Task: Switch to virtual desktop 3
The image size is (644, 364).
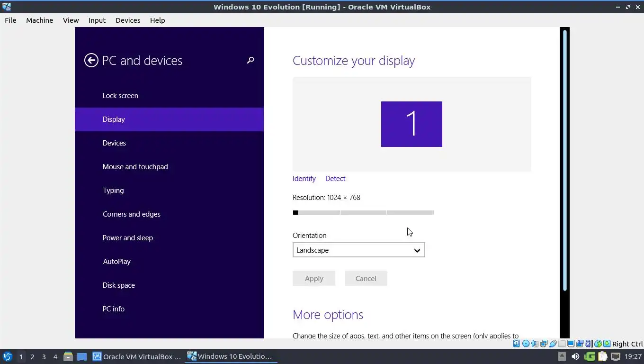Action: tap(44, 356)
